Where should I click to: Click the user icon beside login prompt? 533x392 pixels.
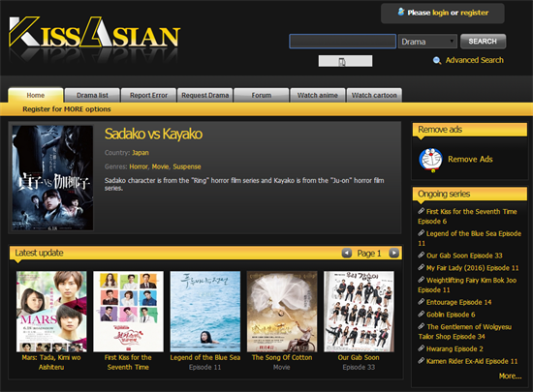pos(401,12)
